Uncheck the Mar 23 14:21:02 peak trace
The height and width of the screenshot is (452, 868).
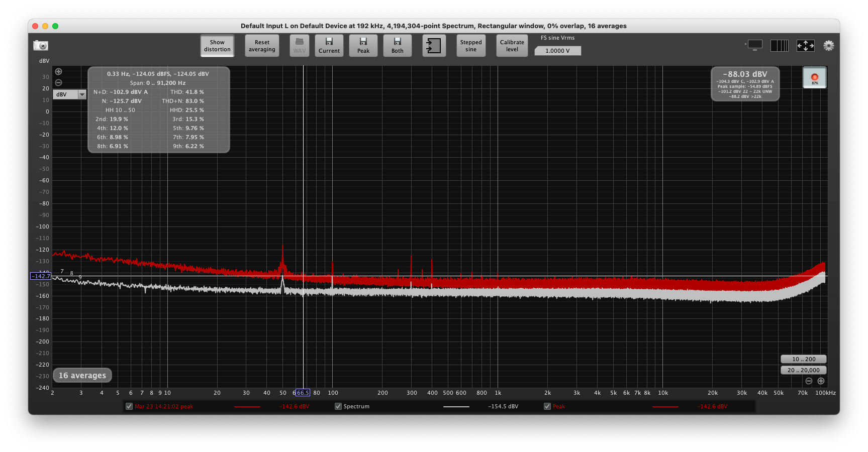(x=129, y=406)
